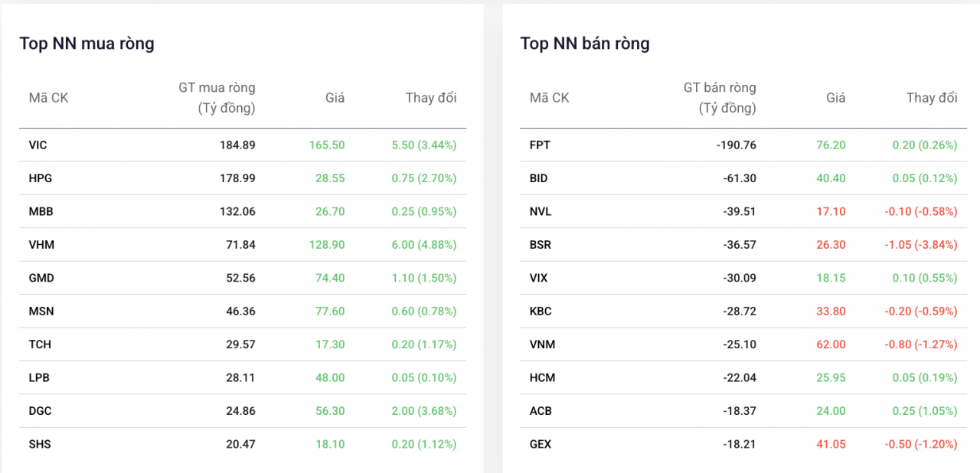
Task: Select the MSN ticker
Action: (x=41, y=312)
